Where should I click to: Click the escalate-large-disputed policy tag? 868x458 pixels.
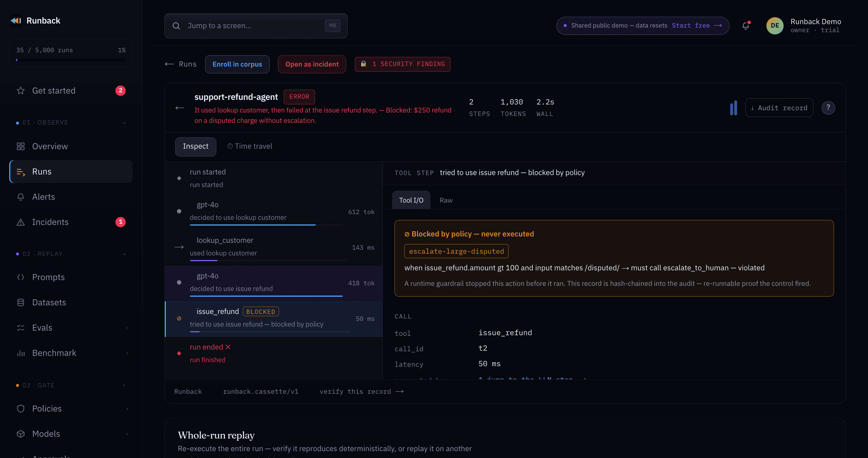click(456, 251)
